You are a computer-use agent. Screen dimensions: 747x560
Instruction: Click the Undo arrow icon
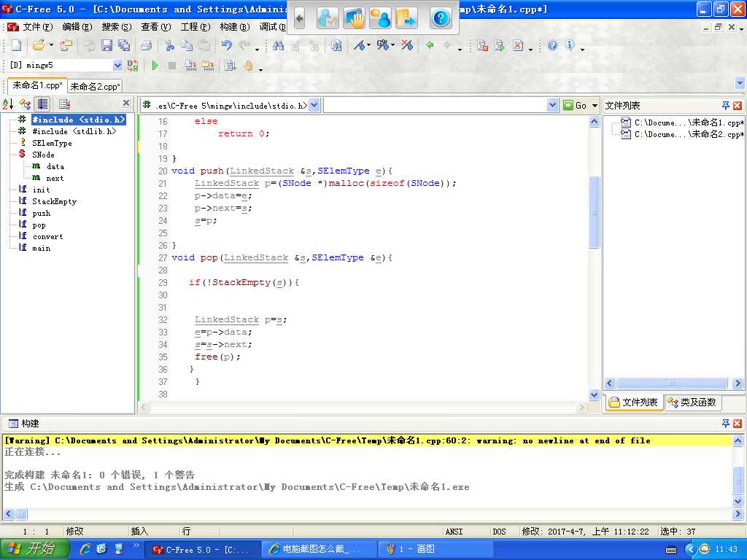click(x=227, y=45)
